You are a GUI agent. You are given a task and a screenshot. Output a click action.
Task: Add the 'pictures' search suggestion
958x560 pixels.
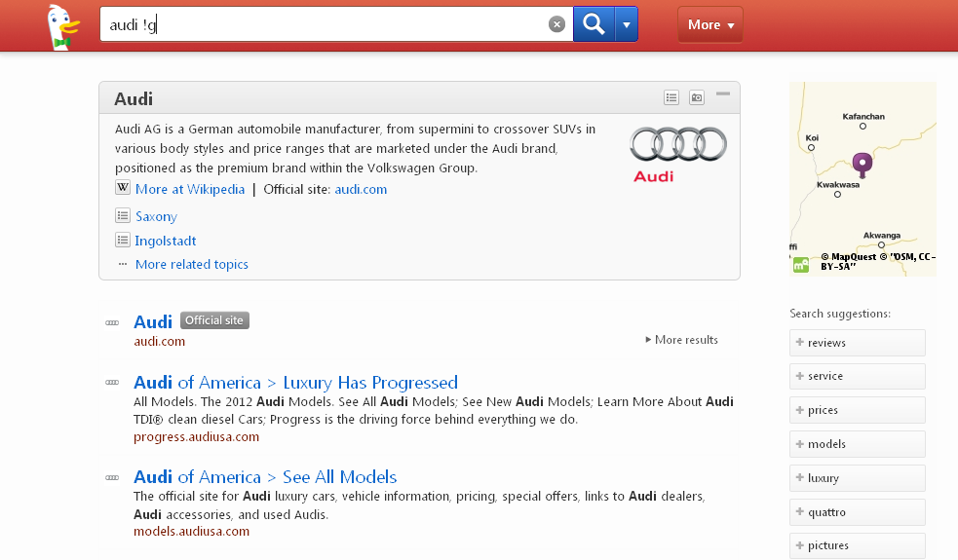tap(858, 545)
